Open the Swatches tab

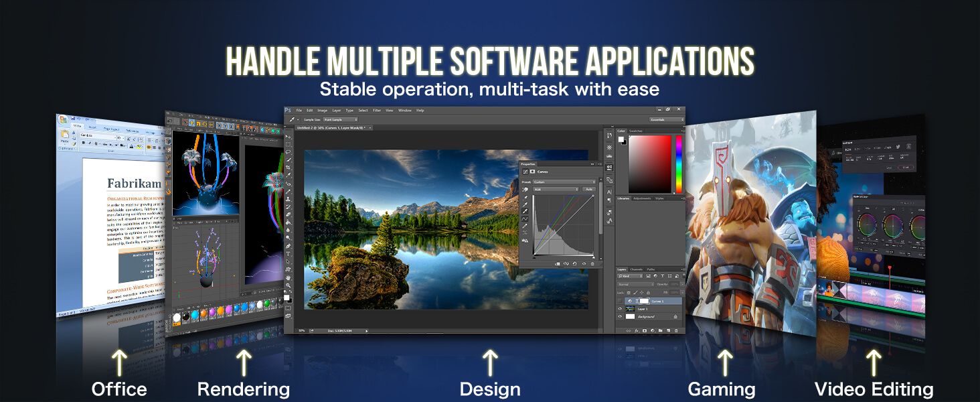click(635, 131)
